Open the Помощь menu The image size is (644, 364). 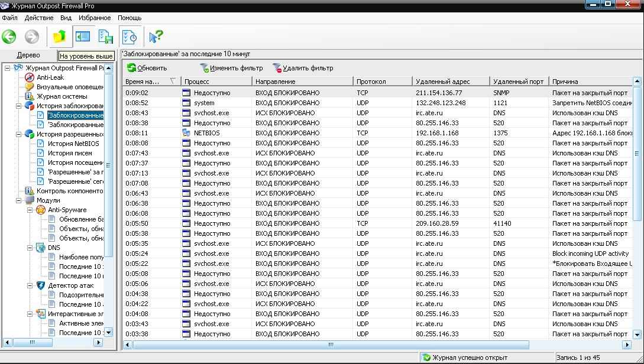[130, 18]
